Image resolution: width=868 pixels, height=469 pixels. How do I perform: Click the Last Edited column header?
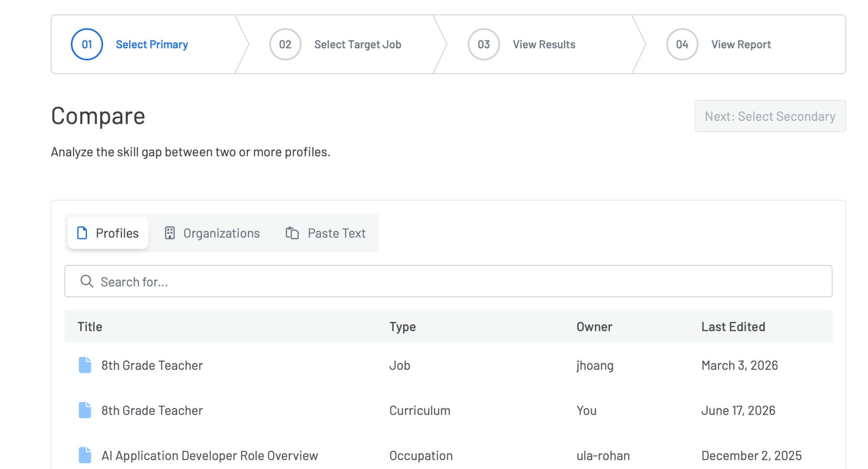[733, 327]
